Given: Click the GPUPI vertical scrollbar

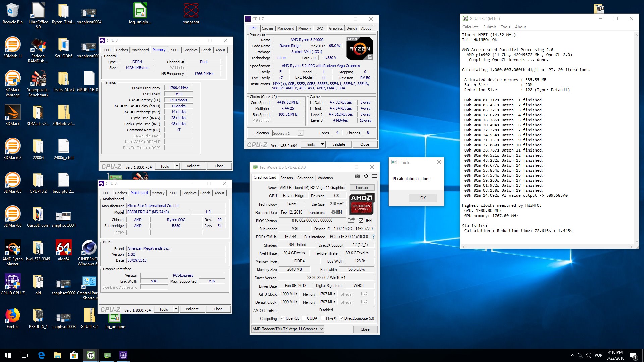Looking at the screenshot, I should pos(636,138).
